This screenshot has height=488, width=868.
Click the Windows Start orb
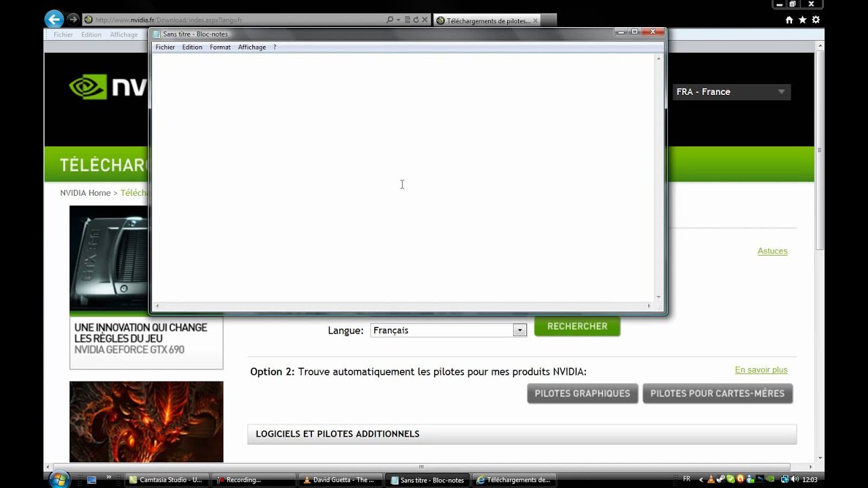(59, 479)
